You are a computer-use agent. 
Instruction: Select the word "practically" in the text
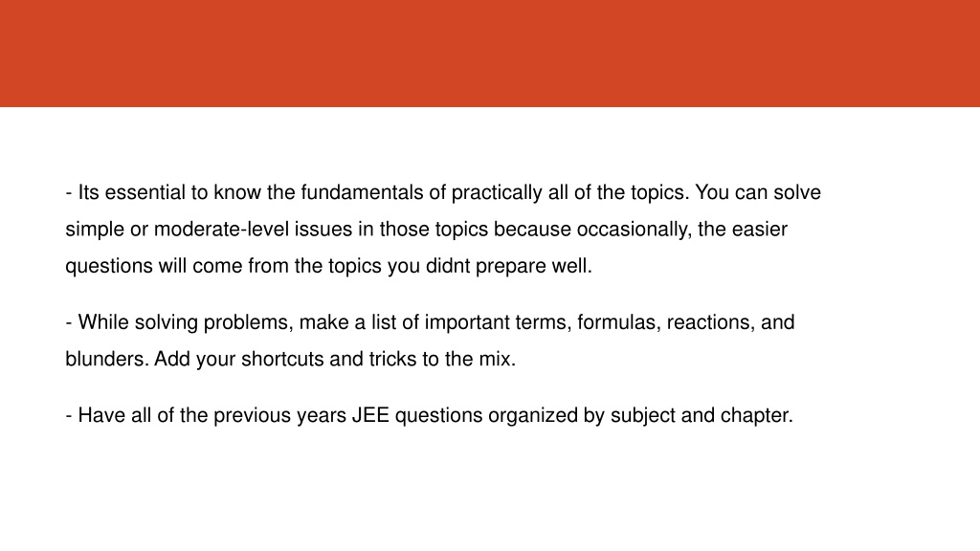point(497,193)
